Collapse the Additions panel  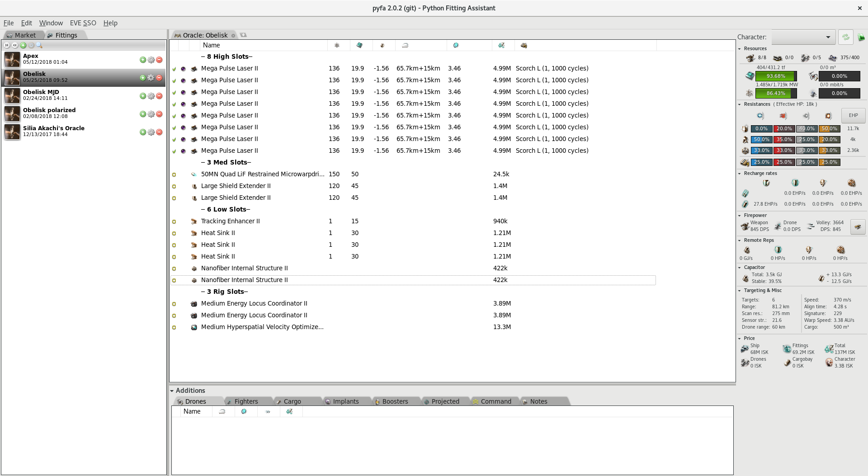pos(172,391)
